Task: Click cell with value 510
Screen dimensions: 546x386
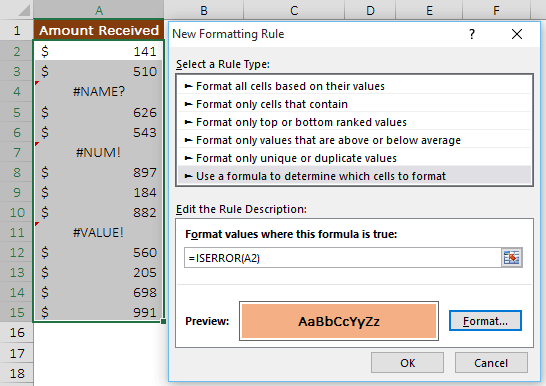Action: 99,71
